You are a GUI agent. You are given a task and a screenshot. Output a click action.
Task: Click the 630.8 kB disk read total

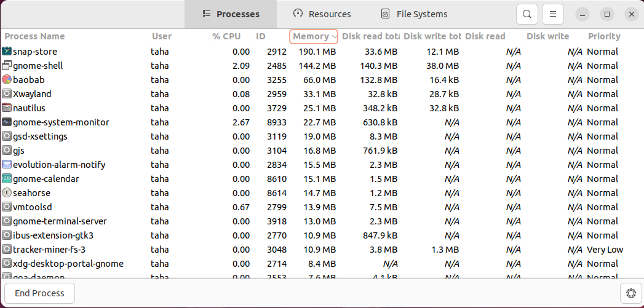(380, 122)
